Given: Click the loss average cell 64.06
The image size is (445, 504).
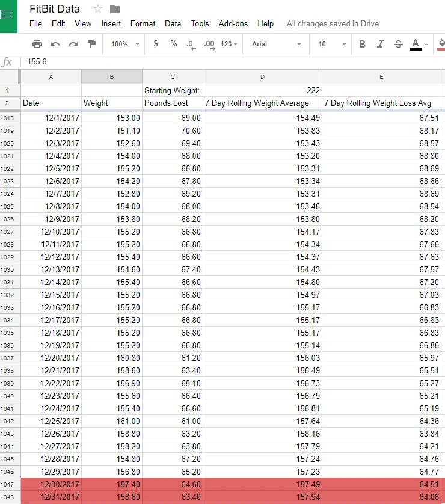Looking at the screenshot, I should (381, 497).
